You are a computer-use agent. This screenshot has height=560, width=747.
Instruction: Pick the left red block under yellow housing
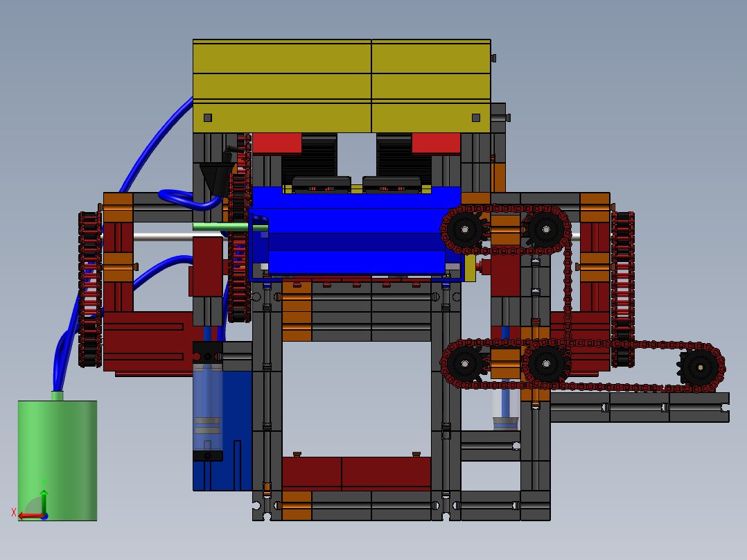(276, 143)
